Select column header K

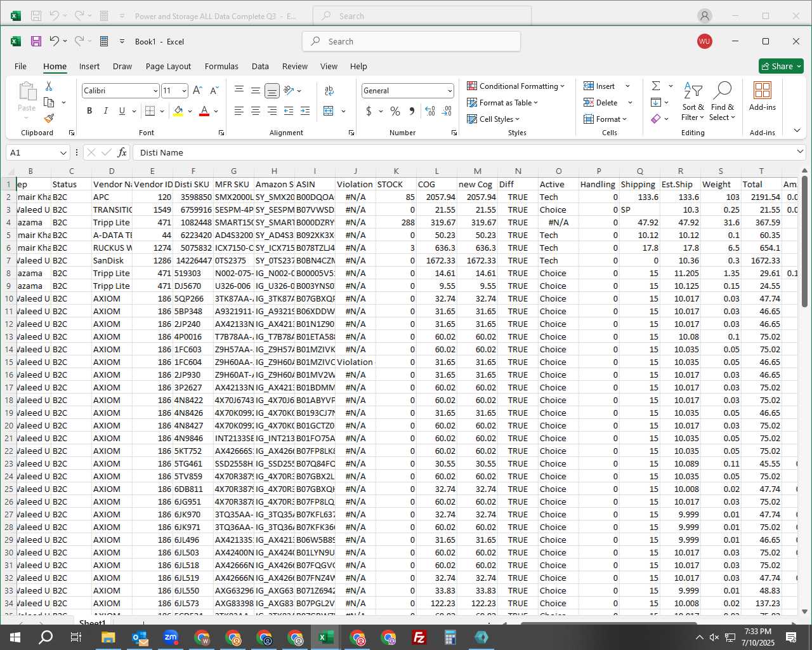click(396, 171)
